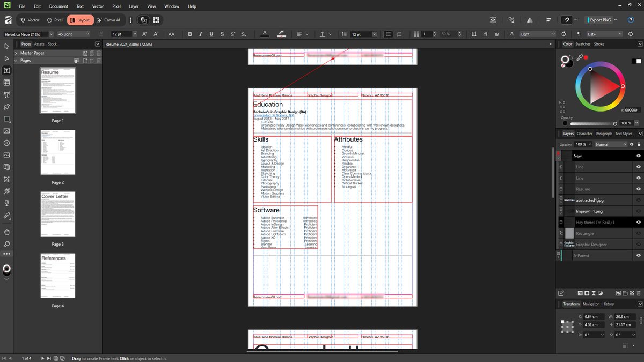Switch to the Vector studio
This screenshot has height=362, width=644.
(x=30, y=20)
